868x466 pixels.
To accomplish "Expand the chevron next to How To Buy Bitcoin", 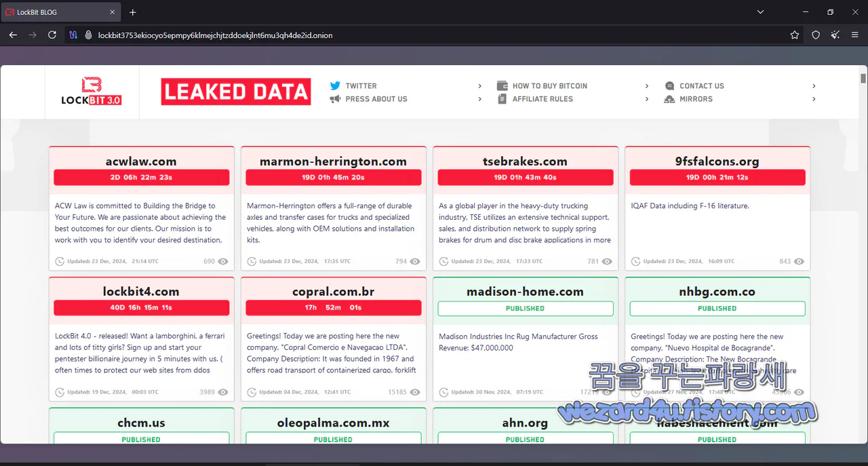I will pyautogui.click(x=647, y=86).
